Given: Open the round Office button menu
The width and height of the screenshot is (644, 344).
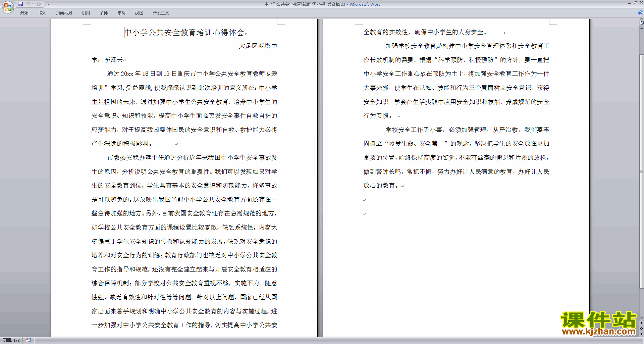Looking at the screenshot, I should [7, 7].
